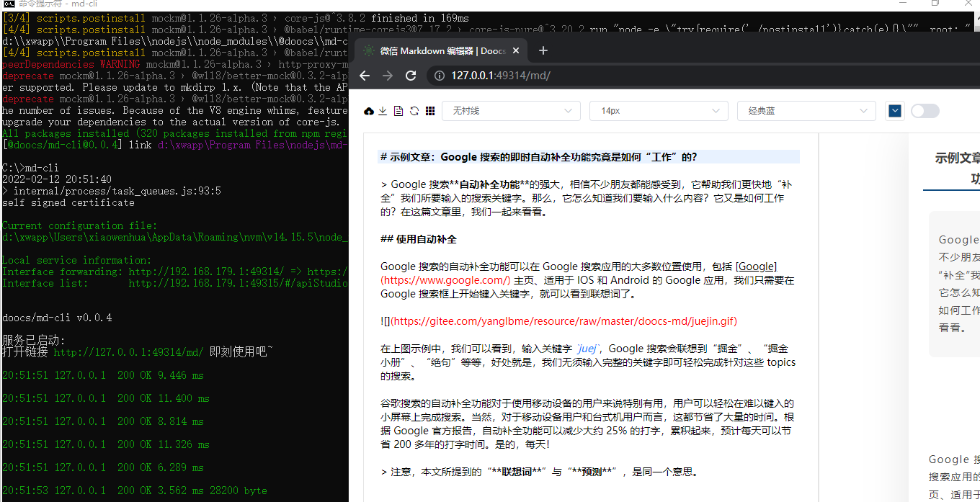Open the 无衬线 font family dropdown
The width and height of the screenshot is (980, 502).
[511, 111]
